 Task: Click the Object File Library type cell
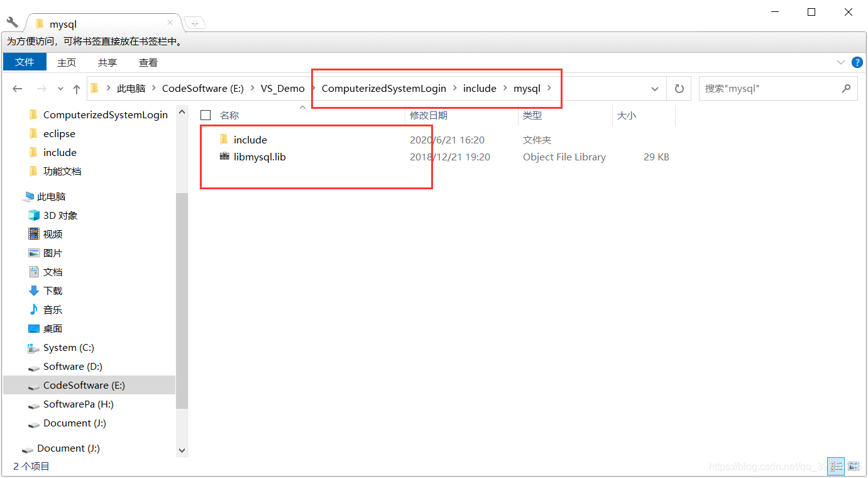coord(564,157)
